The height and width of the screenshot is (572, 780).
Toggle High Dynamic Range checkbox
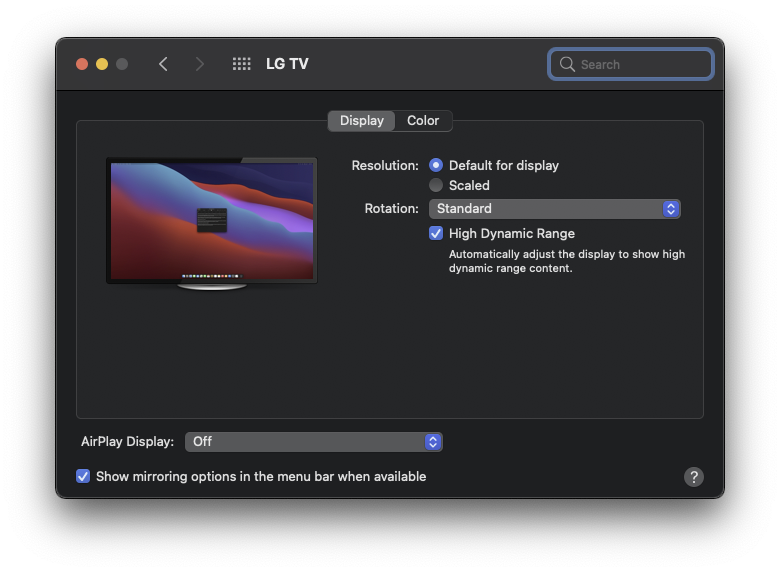(x=436, y=233)
